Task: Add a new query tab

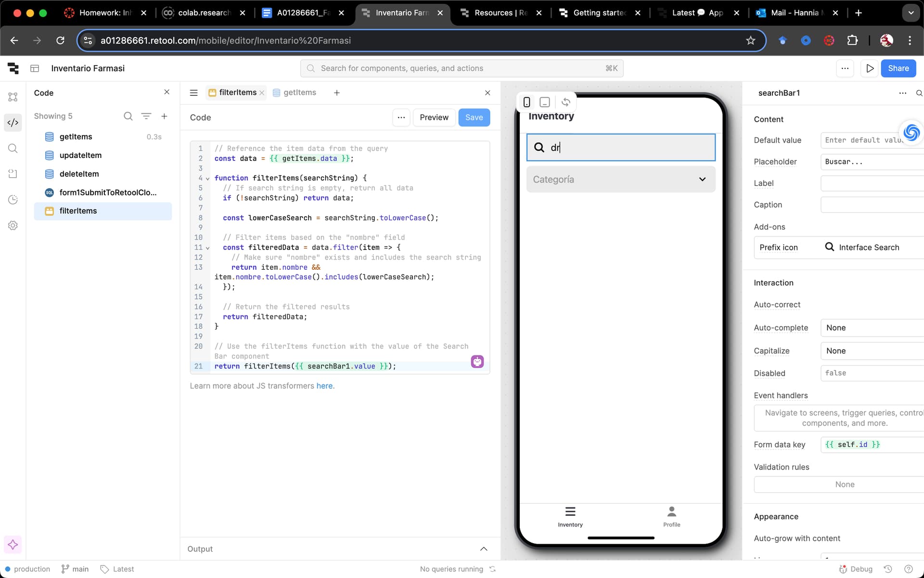Action: point(337,93)
